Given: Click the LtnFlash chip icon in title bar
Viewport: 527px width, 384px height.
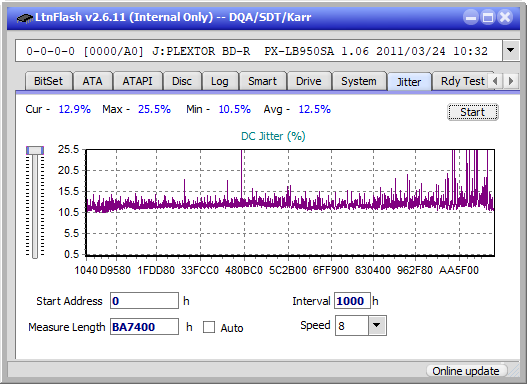Looking at the screenshot, I should coord(25,17).
